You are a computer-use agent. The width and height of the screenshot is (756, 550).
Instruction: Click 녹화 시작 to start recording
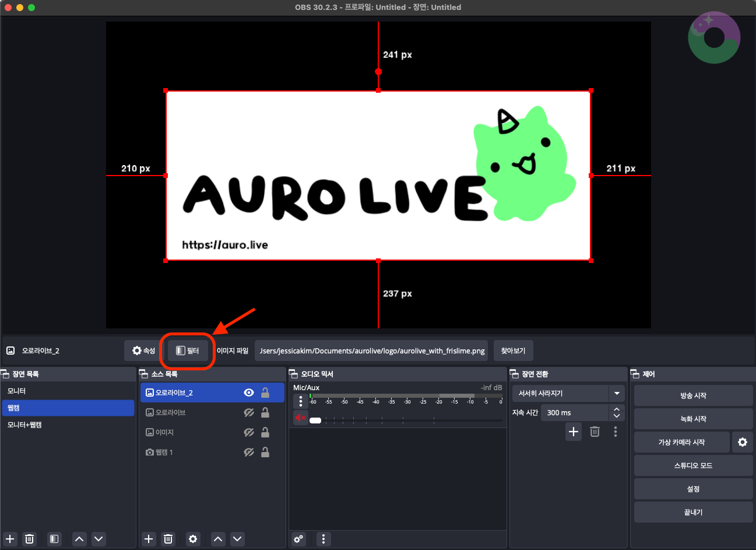(693, 419)
